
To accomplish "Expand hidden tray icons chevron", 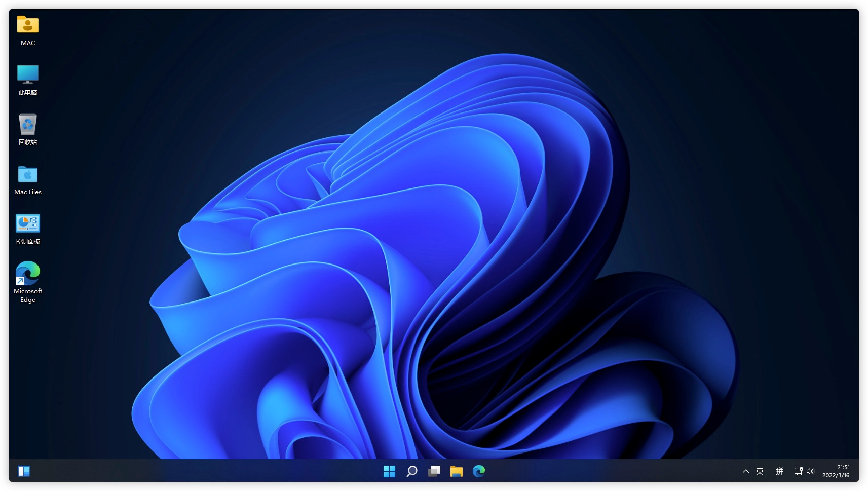I will pos(745,471).
